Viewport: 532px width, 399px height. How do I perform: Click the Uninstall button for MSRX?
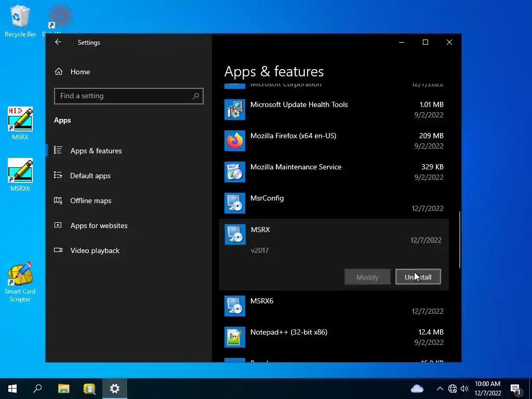(x=418, y=277)
